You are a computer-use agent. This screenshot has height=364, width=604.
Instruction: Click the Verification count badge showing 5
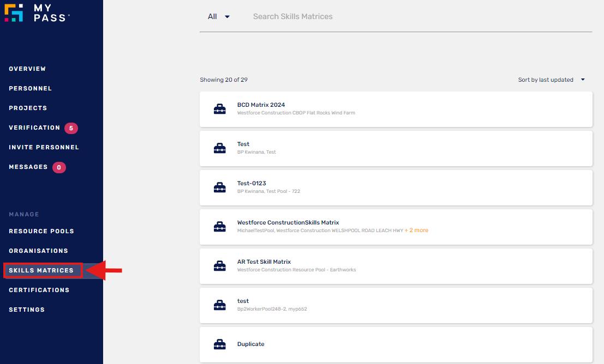(71, 128)
